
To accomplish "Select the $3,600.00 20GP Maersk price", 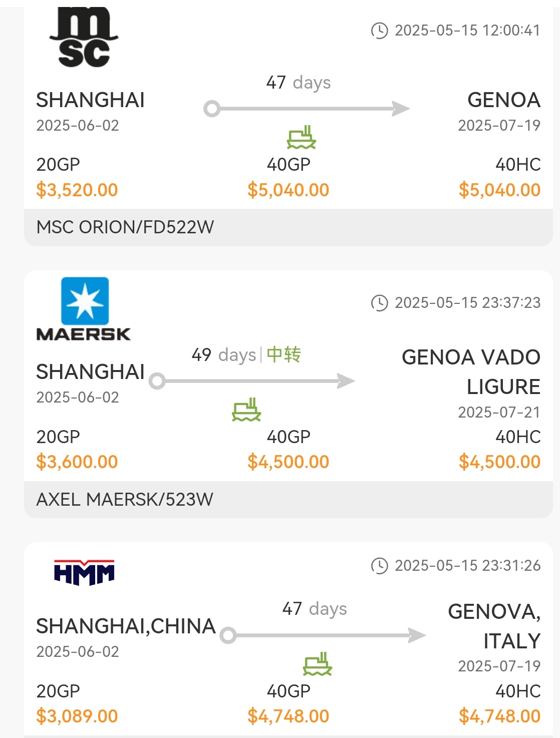I will point(77,462).
